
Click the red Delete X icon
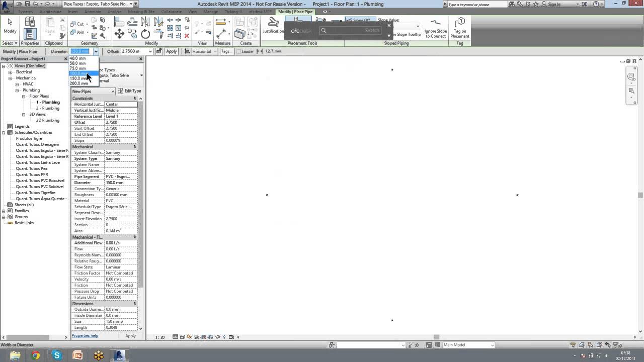point(187,36)
